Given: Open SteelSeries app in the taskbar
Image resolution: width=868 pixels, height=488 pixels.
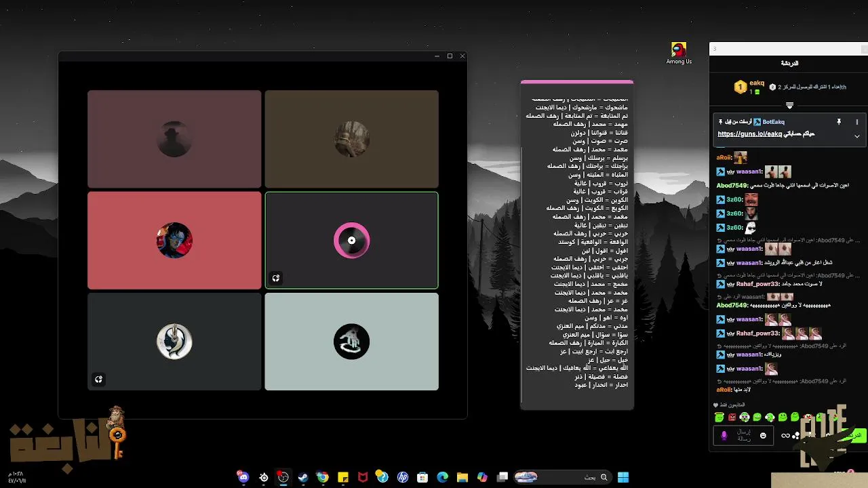Looking at the screenshot, I should [264, 477].
